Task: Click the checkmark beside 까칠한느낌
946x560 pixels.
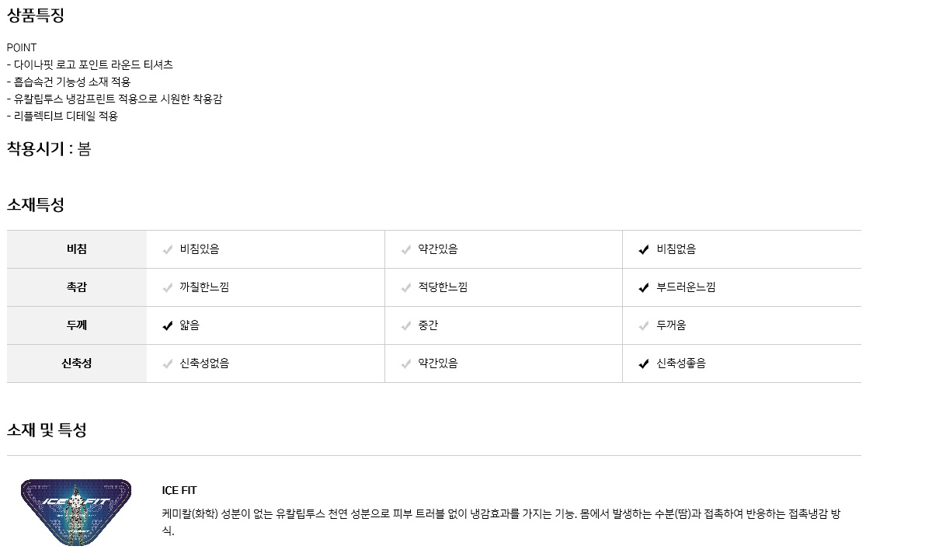Action: 167,288
